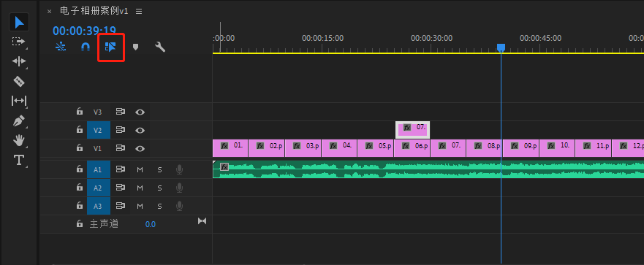Click the 00:00:39:19 playhead timecode
The width and height of the screenshot is (644, 265).
point(84,31)
